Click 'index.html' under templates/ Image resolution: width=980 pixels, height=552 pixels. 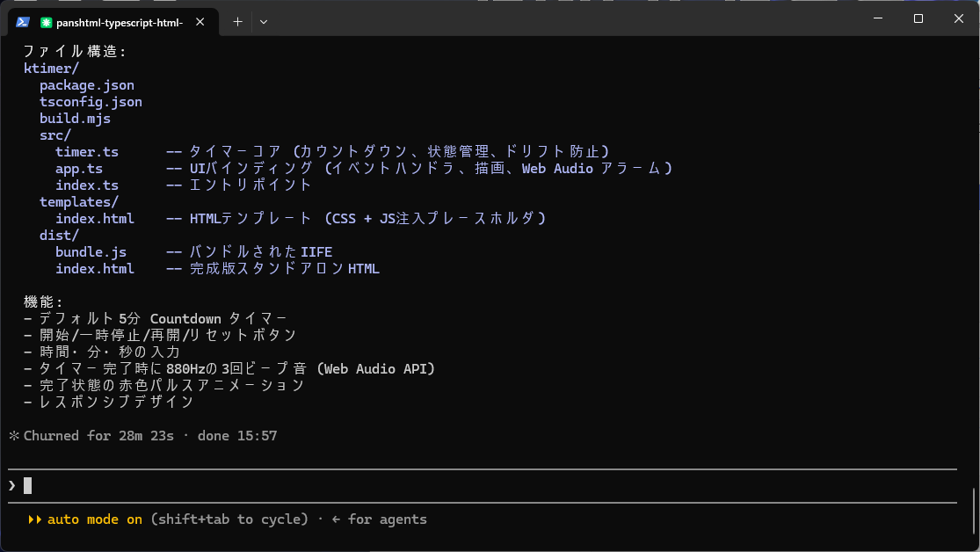point(95,219)
